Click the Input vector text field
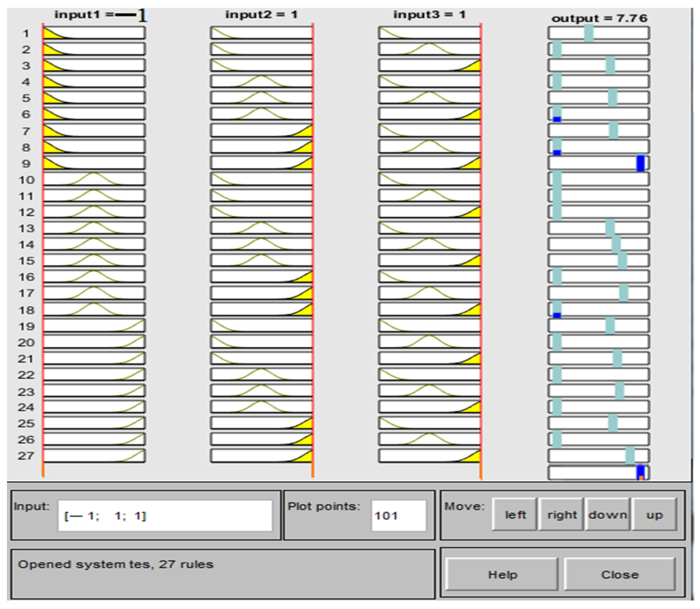The image size is (700, 609). point(165,516)
